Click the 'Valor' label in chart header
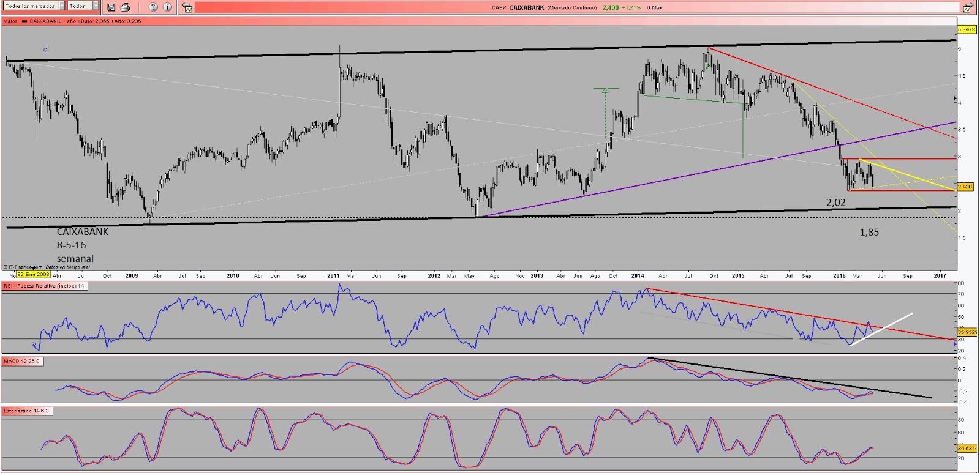The height and width of the screenshot is (473, 980). tap(10, 21)
